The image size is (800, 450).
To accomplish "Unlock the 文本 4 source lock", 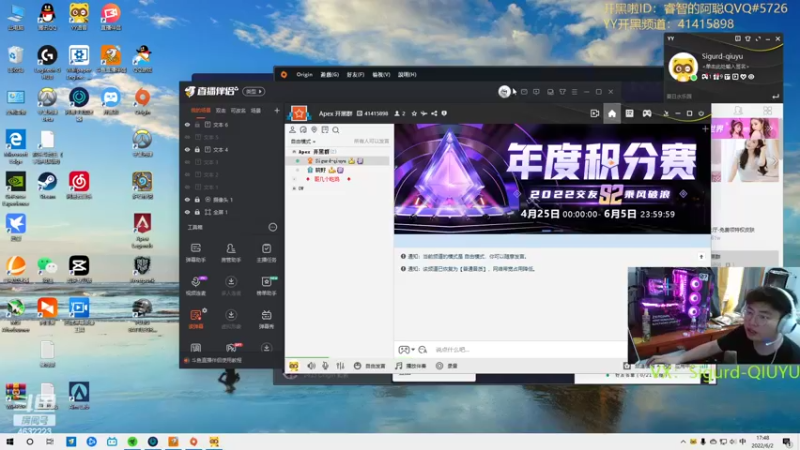I will click(197, 149).
